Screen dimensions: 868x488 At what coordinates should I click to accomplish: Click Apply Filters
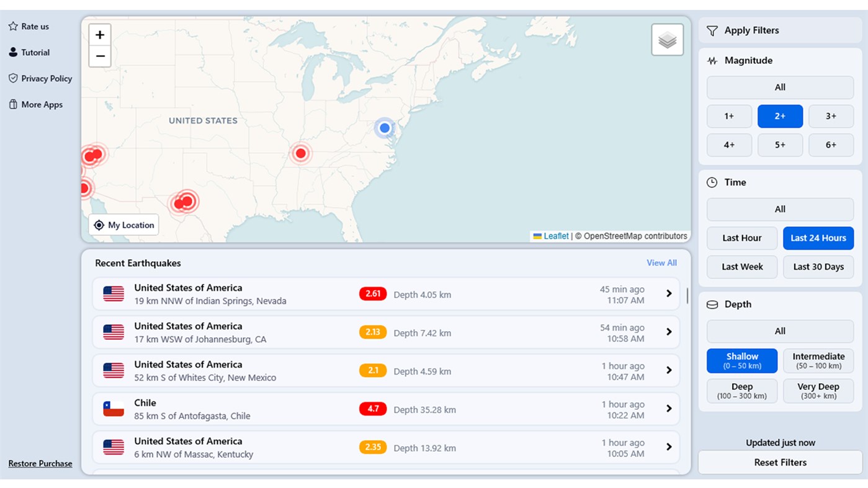tap(781, 30)
